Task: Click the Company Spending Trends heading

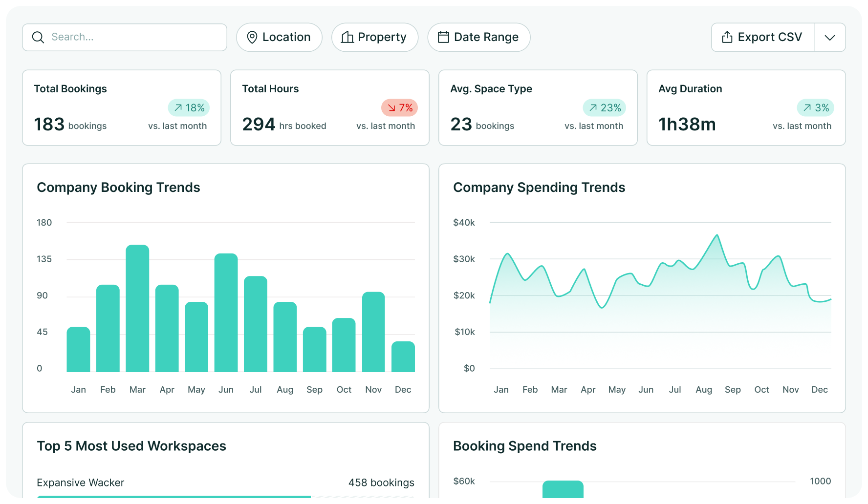Action: [x=539, y=188]
